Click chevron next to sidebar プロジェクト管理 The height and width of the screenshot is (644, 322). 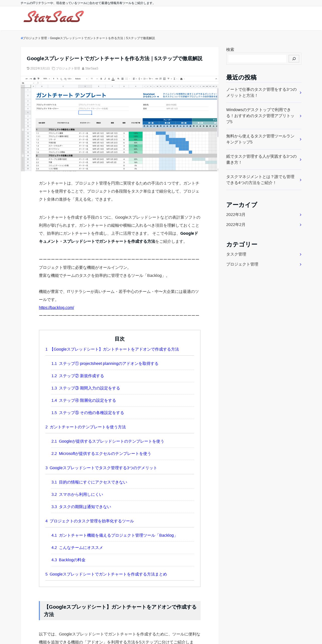(x=300, y=264)
